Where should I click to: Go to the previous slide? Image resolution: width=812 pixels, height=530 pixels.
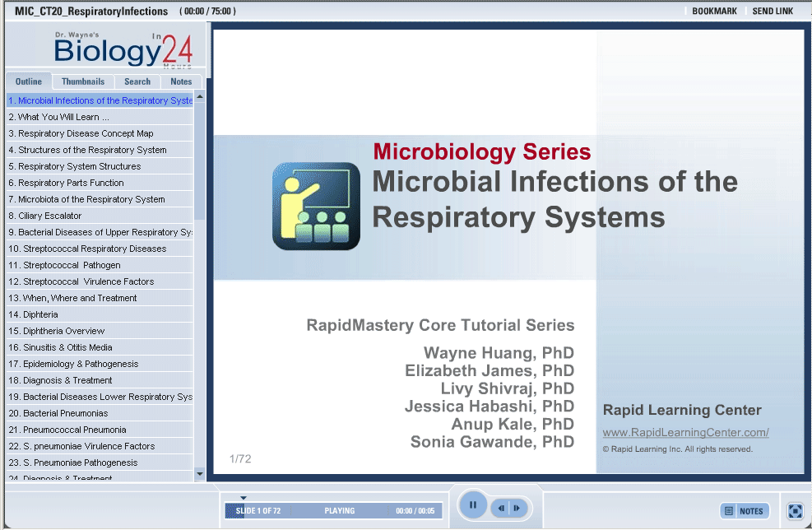(501, 509)
